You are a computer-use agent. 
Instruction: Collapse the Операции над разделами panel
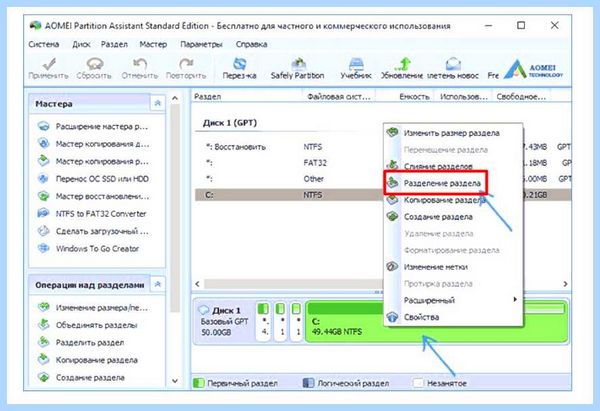click(158, 284)
